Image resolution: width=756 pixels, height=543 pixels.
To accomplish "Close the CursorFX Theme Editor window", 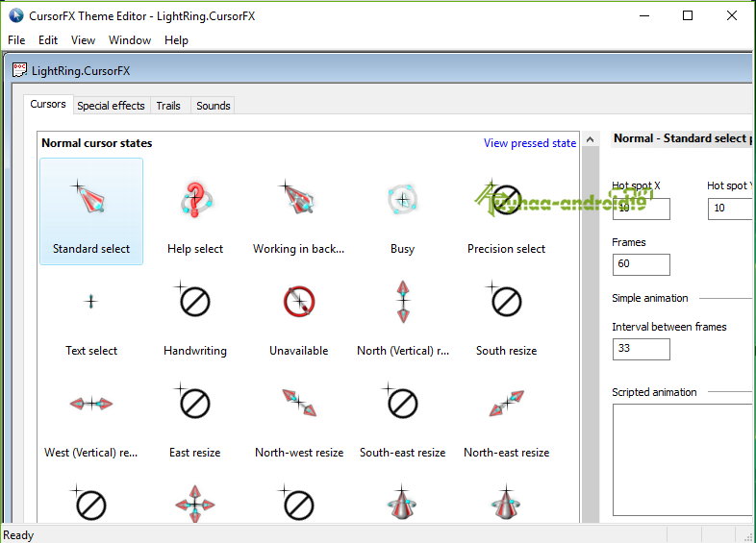I will pos(731,15).
